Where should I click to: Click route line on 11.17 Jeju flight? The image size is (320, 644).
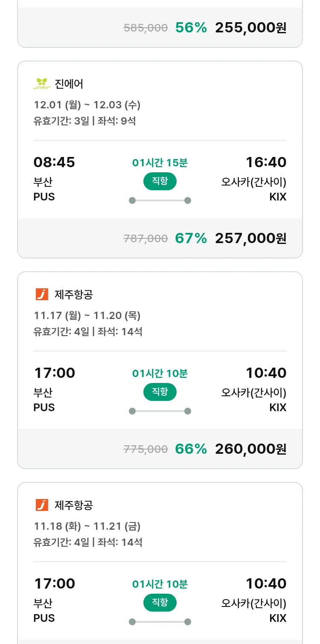point(160,411)
